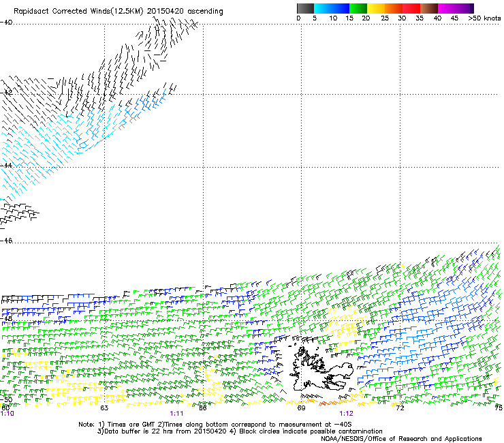Click the '66' longitude axis label
This screenshot has width=504, height=443.
coord(203,408)
